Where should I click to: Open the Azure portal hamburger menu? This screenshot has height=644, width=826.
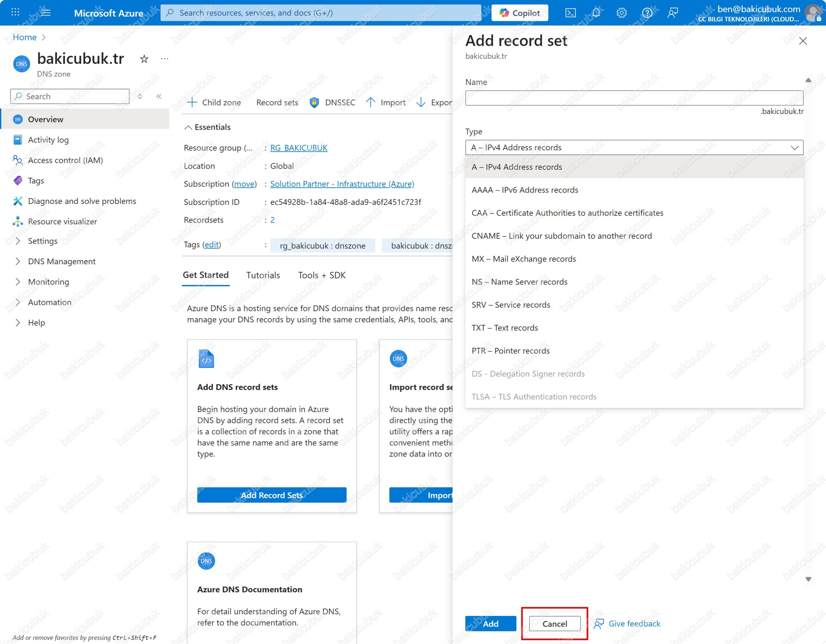46,13
